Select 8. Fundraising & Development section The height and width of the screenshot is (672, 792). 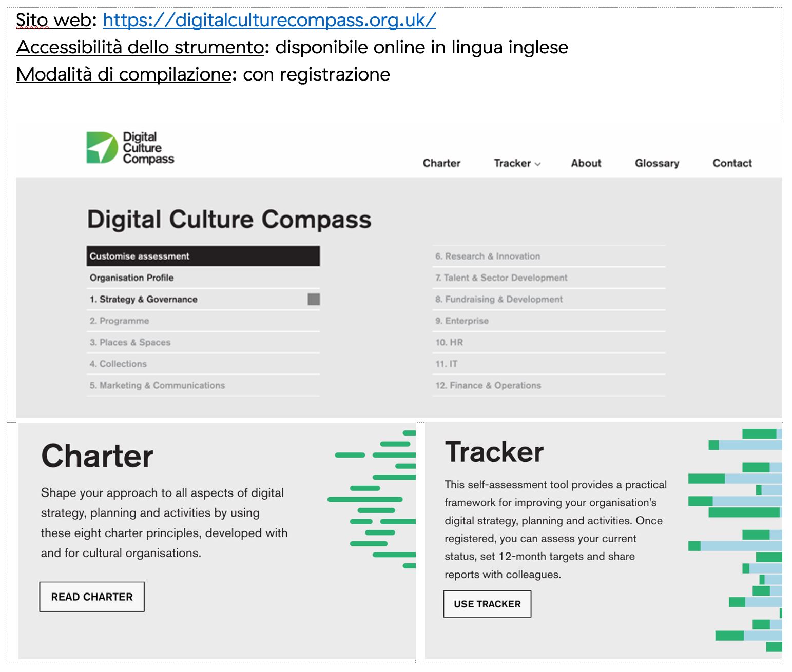[549, 299]
